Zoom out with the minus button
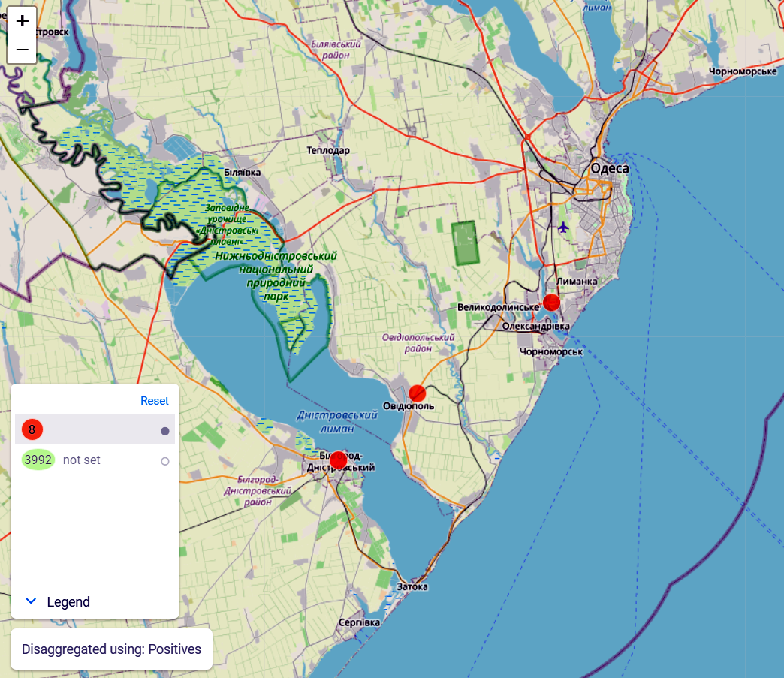Screen dimensions: 784x678 click(x=22, y=50)
